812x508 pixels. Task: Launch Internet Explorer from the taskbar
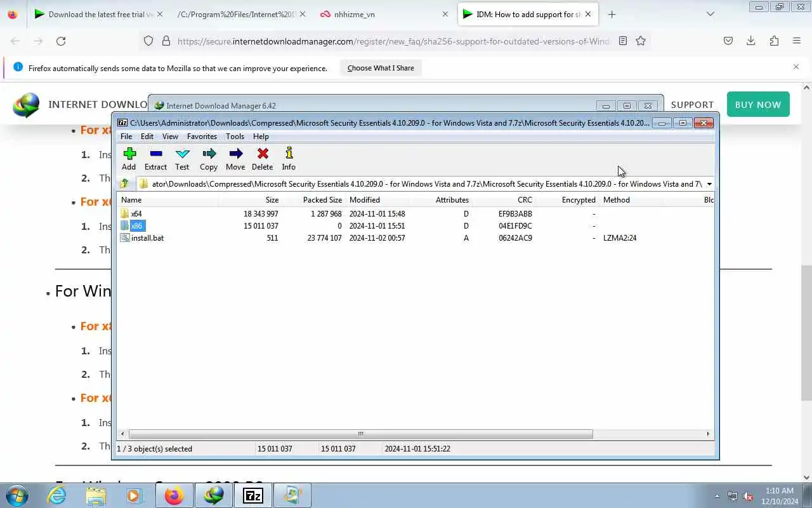(57, 495)
